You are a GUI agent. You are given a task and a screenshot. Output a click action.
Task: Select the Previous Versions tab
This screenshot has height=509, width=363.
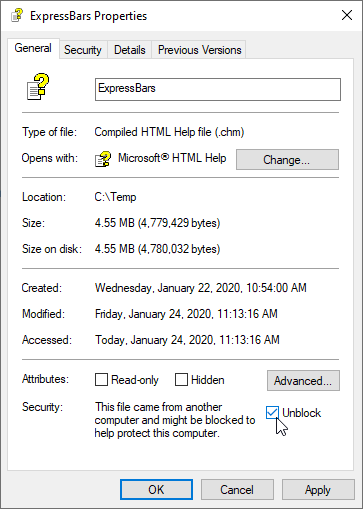click(x=199, y=50)
